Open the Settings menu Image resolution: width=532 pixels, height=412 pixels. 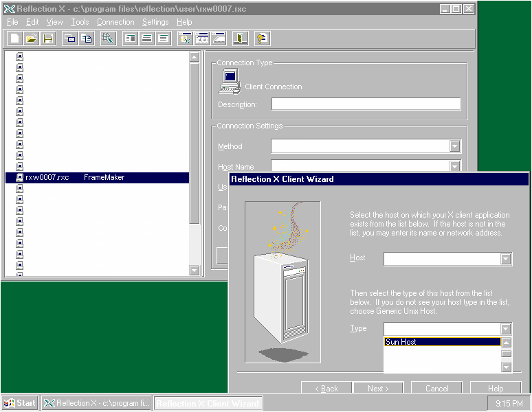(155, 22)
